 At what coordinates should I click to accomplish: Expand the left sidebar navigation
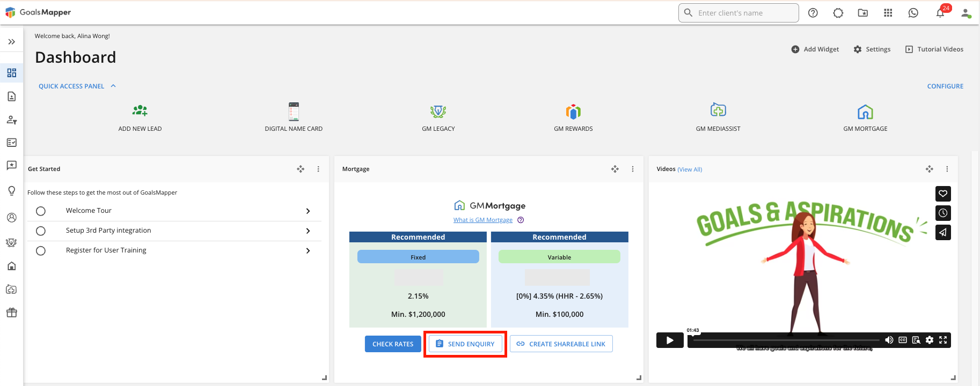coord(11,42)
